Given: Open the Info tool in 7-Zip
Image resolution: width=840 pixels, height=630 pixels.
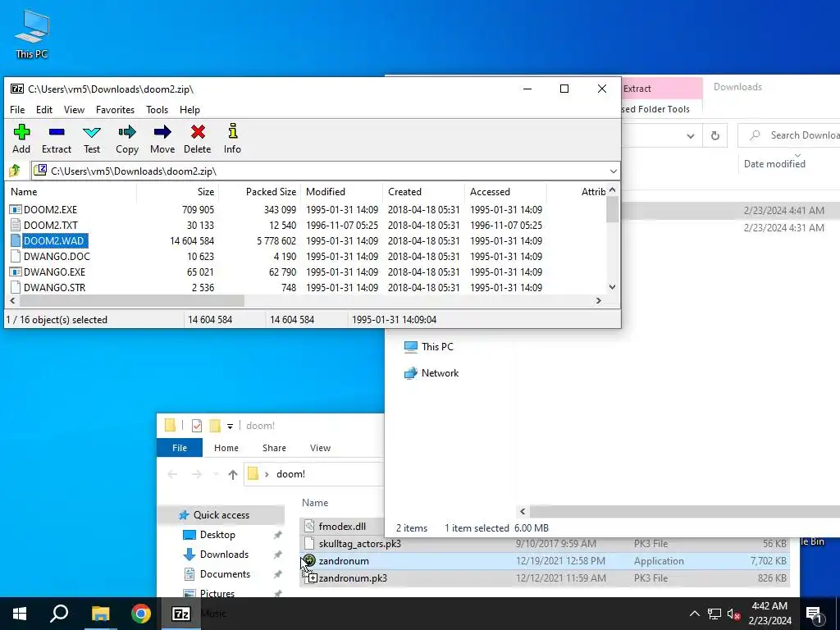Looking at the screenshot, I should (x=232, y=139).
